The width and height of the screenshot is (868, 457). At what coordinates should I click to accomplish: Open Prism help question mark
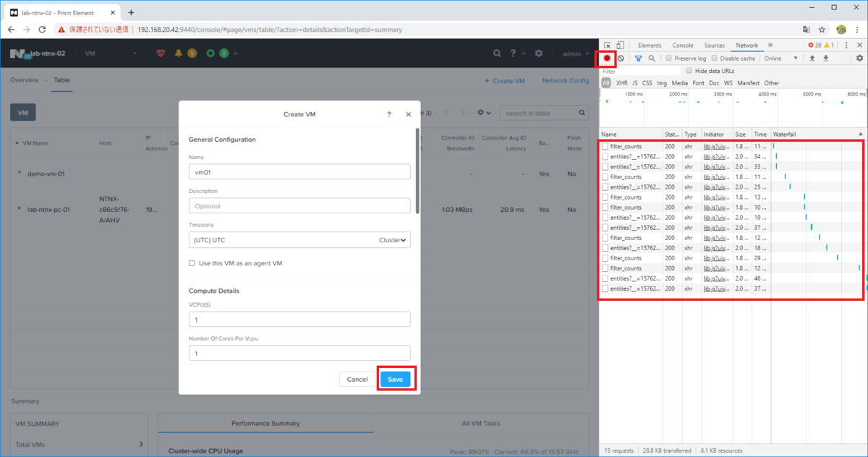pyautogui.click(x=512, y=54)
